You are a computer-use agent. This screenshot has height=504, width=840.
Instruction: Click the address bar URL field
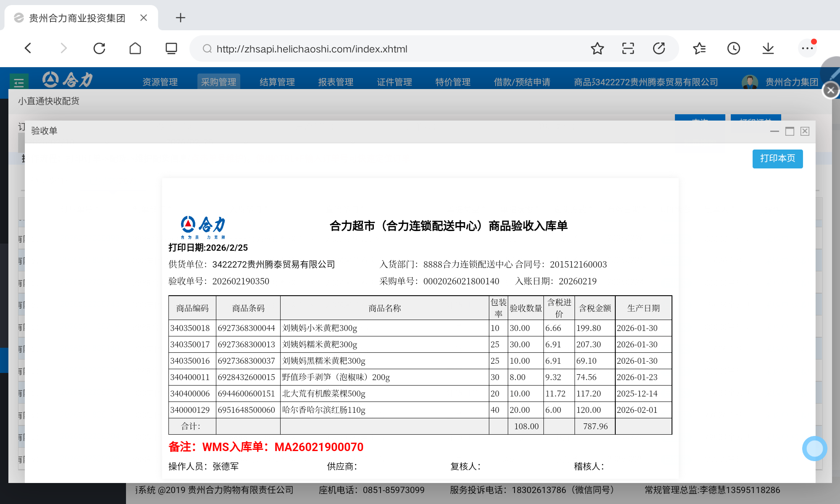click(312, 49)
